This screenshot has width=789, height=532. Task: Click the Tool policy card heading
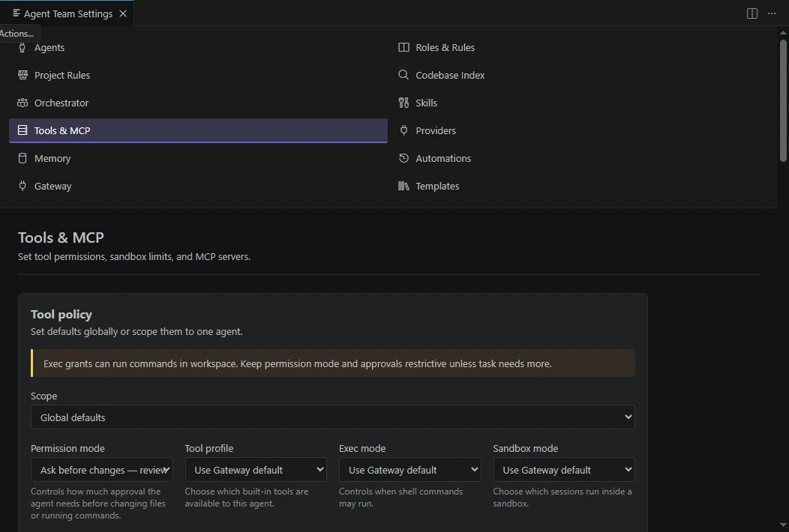point(61,314)
